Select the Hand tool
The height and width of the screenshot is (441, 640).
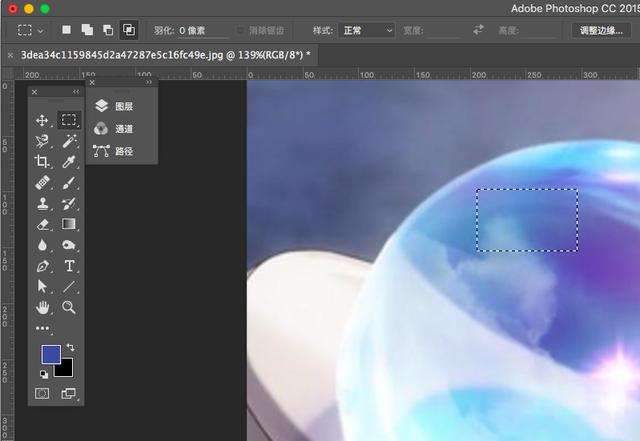pyautogui.click(x=42, y=307)
